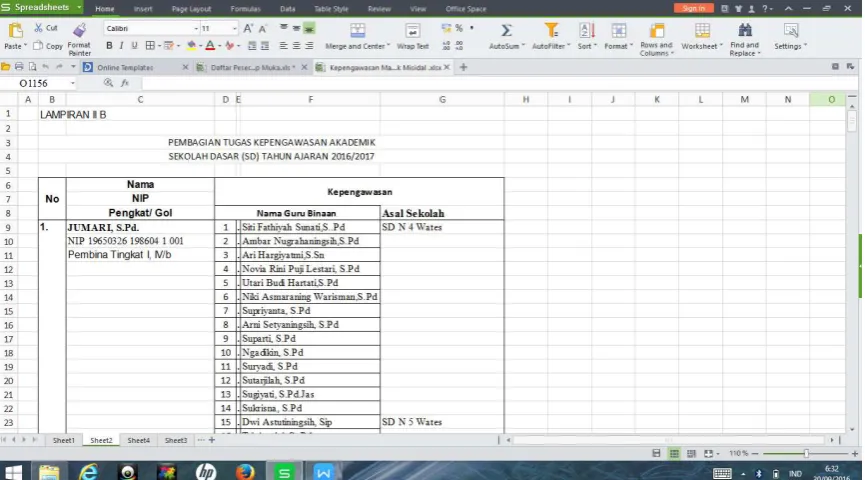
Task: Open the fill color dropdown
Action: click(x=200, y=46)
